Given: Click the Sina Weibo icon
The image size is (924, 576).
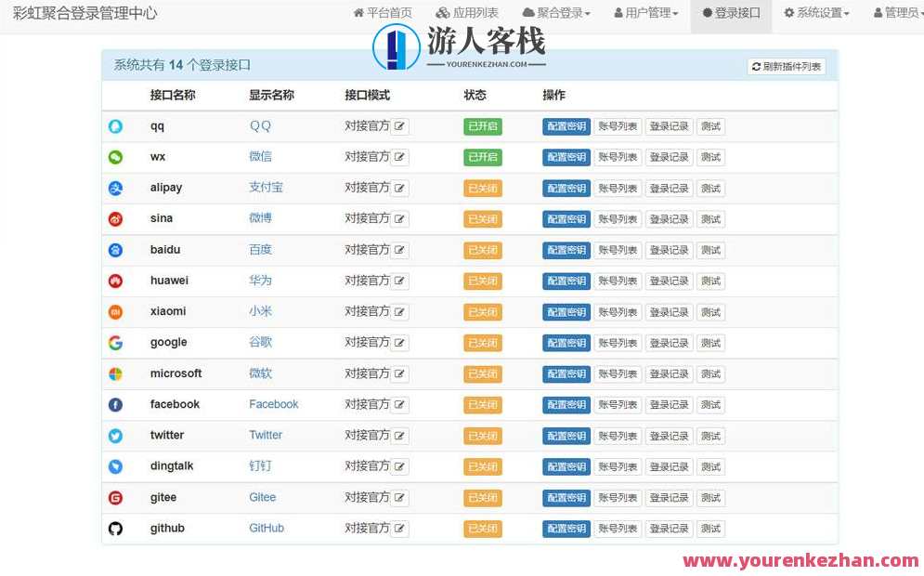Looking at the screenshot, I should (x=115, y=218).
